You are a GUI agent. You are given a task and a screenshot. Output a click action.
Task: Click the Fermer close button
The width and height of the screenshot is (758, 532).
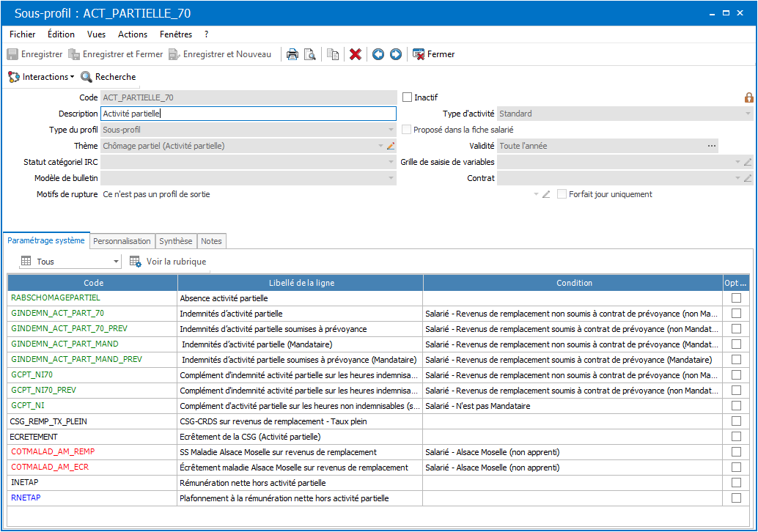pos(434,54)
